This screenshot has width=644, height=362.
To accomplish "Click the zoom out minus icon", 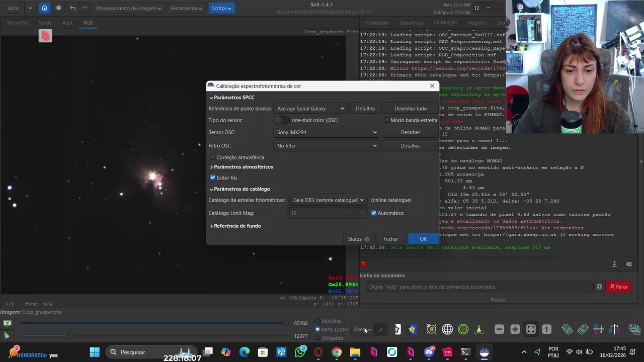I will [x=499, y=329].
